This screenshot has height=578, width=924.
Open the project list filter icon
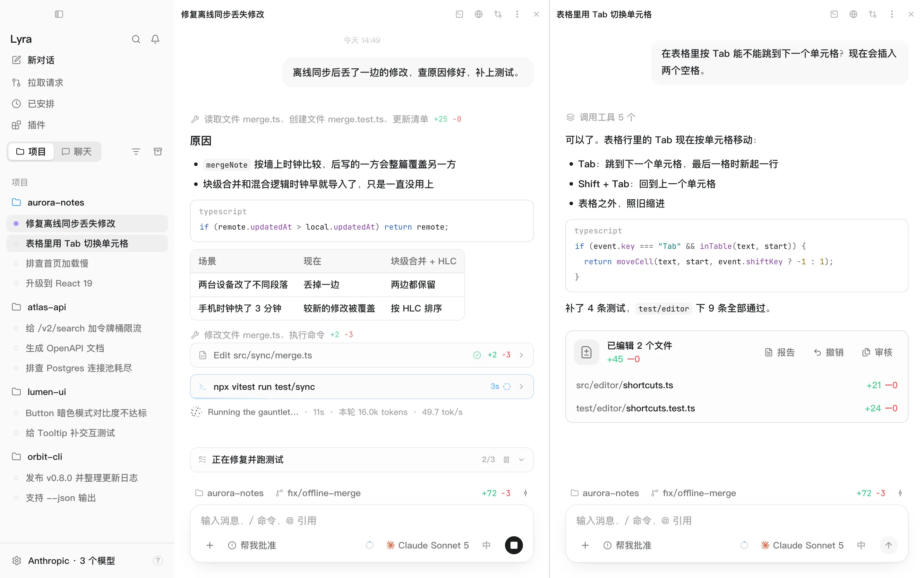click(x=136, y=152)
